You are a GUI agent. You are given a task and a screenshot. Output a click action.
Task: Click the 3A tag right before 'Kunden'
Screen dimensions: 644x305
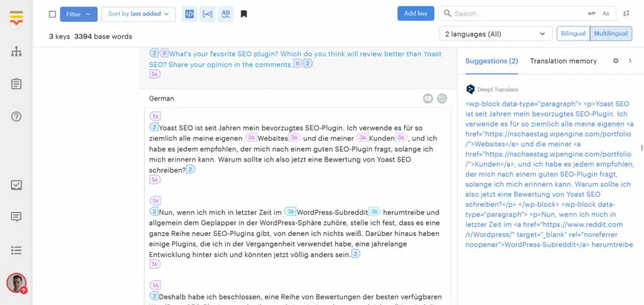tap(363, 138)
